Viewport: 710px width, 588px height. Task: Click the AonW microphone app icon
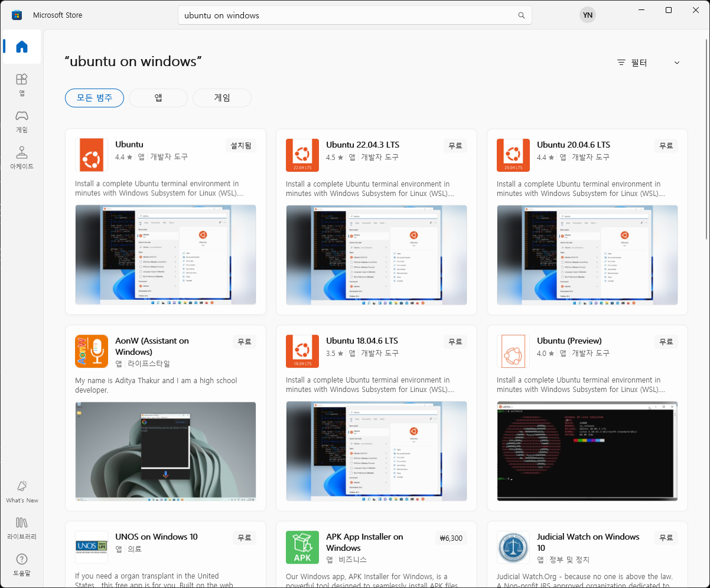click(x=92, y=351)
